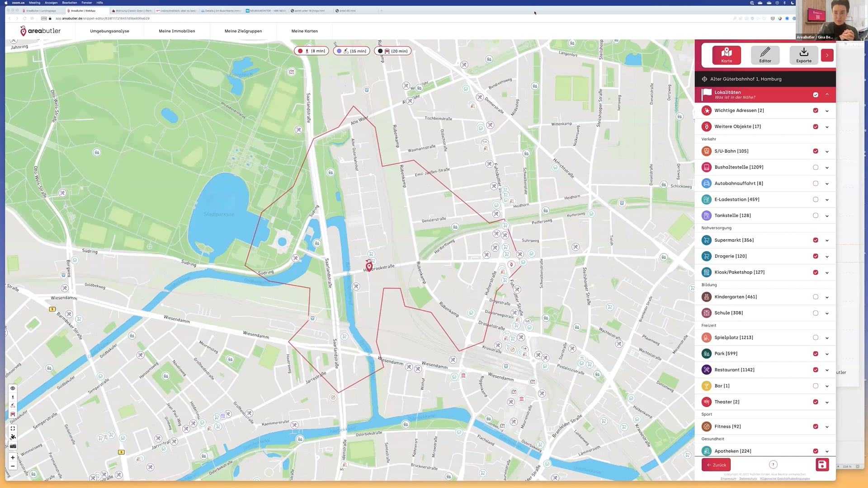Enable Kindergarten checkbox
This screenshot has height=488, width=868.
(816, 297)
